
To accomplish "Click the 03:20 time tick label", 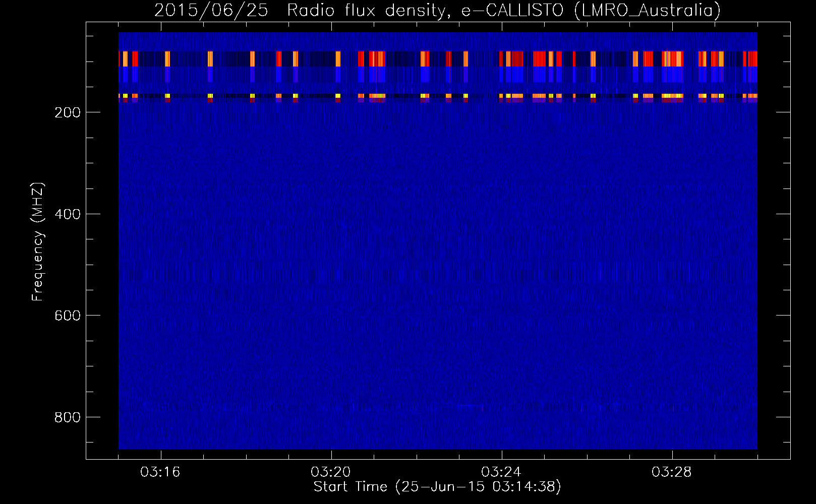I will (x=331, y=472).
